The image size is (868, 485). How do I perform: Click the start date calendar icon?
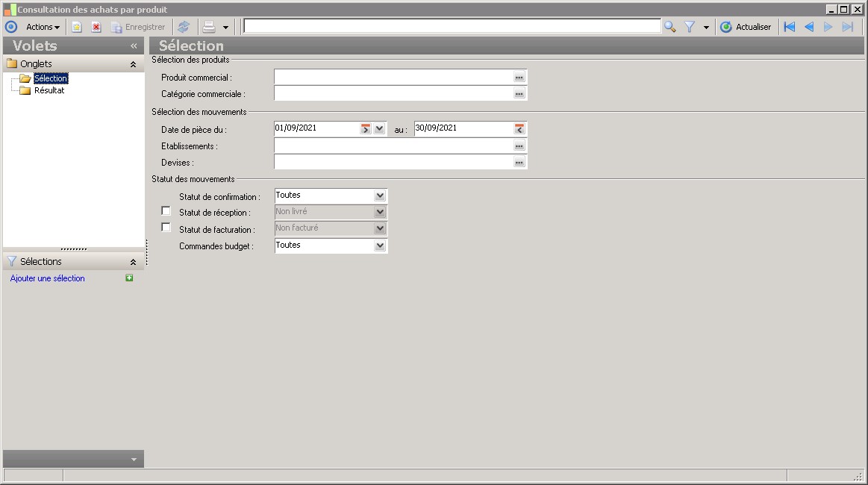point(366,129)
